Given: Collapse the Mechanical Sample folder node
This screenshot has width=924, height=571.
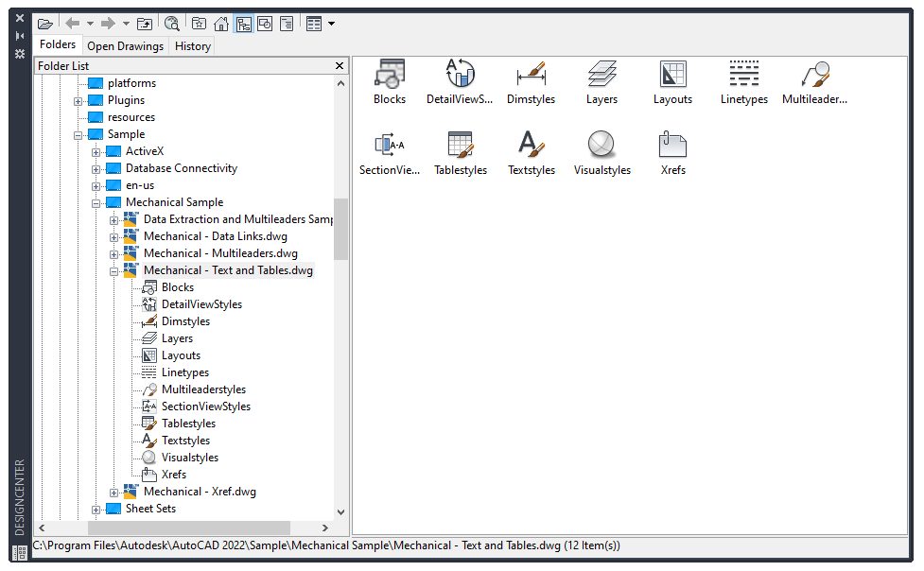Looking at the screenshot, I should point(96,204).
